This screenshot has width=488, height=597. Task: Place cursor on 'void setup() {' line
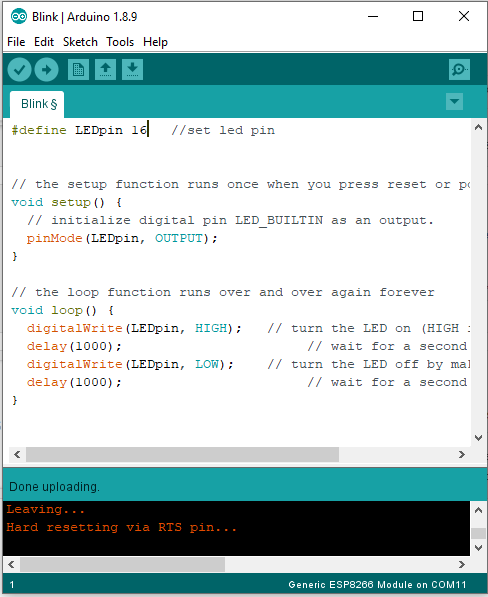[x=67, y=202]
